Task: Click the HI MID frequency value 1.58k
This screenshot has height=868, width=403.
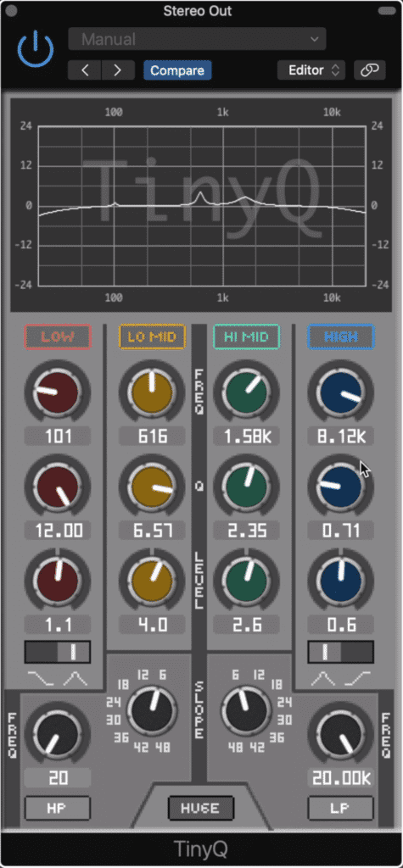Action: 247,437
